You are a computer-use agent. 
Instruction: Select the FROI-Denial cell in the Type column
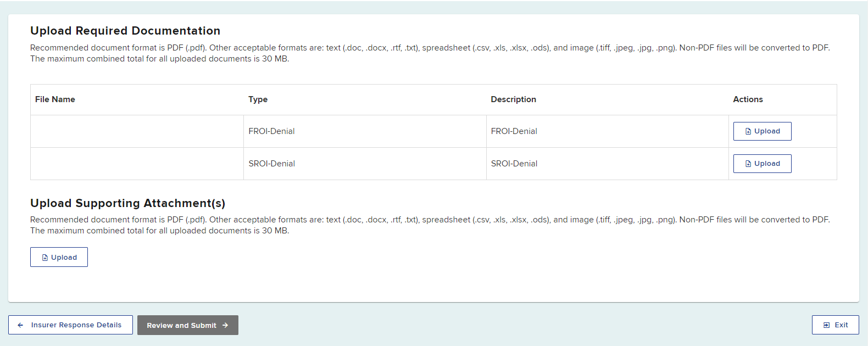pos(271,131)
